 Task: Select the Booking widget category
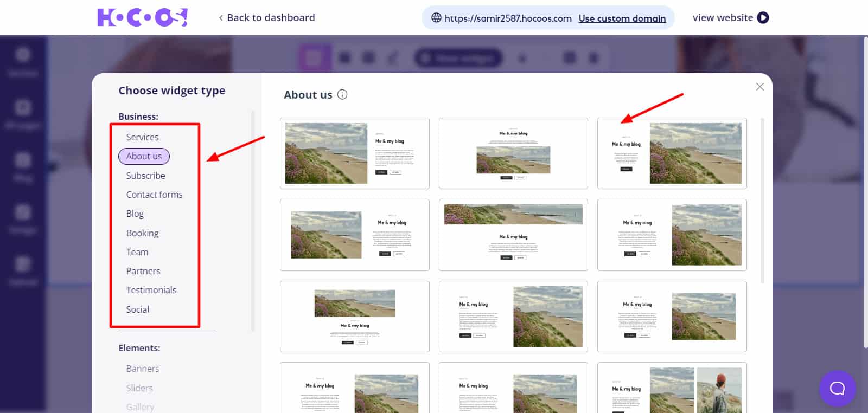(142, 233)
